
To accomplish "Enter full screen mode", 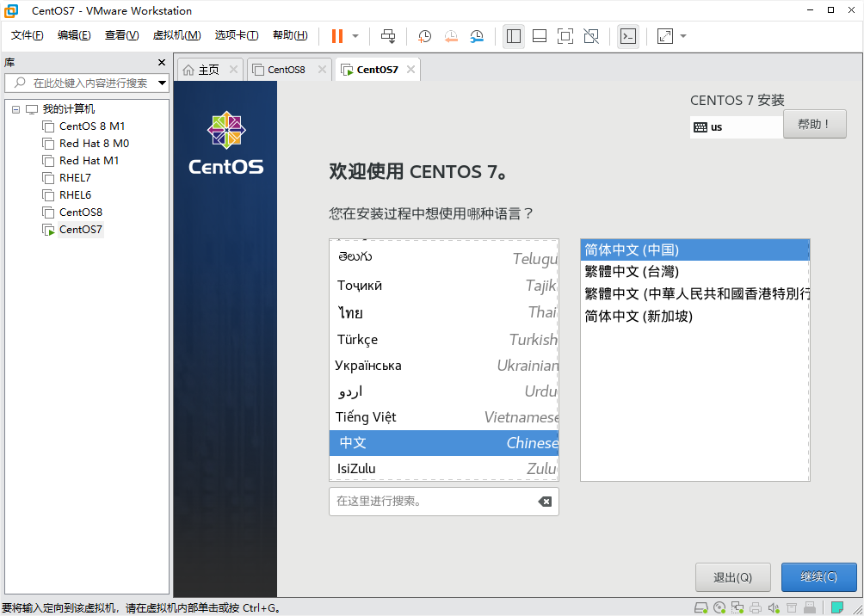I will 565,36.
